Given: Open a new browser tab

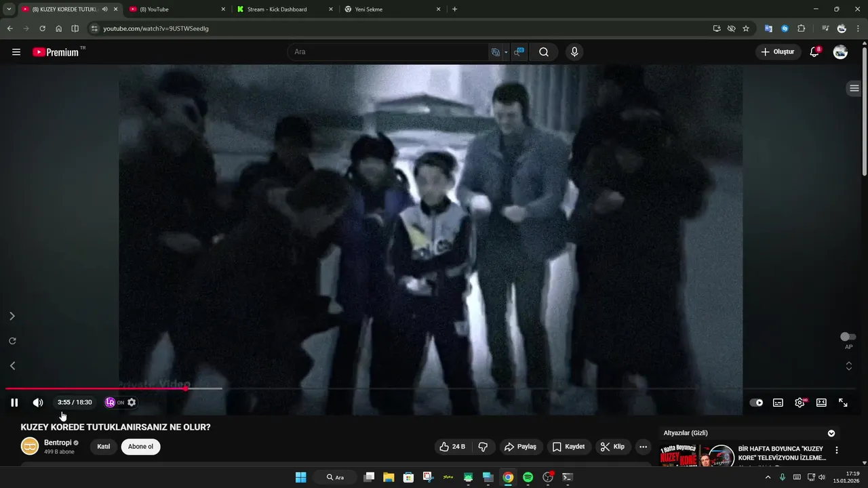Looking at the screenshot, I should click(454, 9).
